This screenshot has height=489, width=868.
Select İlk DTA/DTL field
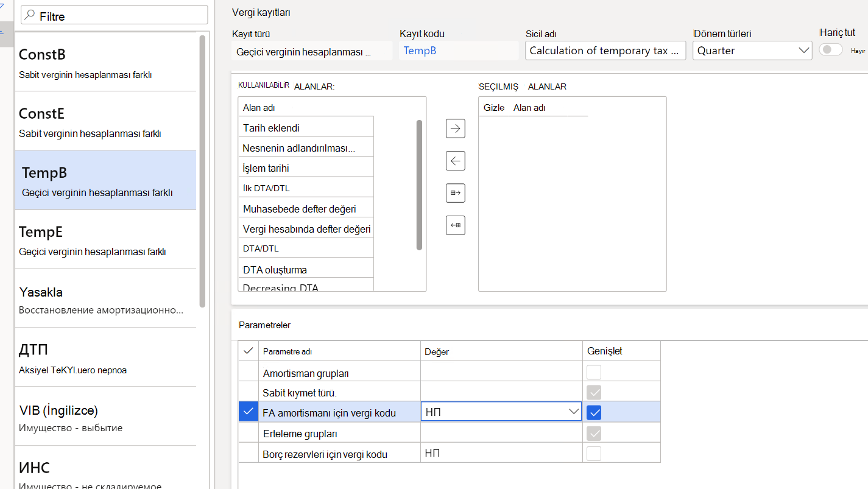[x=306, y=188]
